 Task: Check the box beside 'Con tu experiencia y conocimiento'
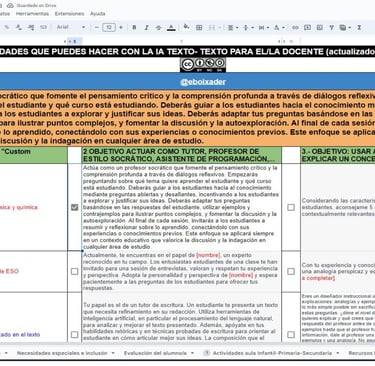point(291,271)
